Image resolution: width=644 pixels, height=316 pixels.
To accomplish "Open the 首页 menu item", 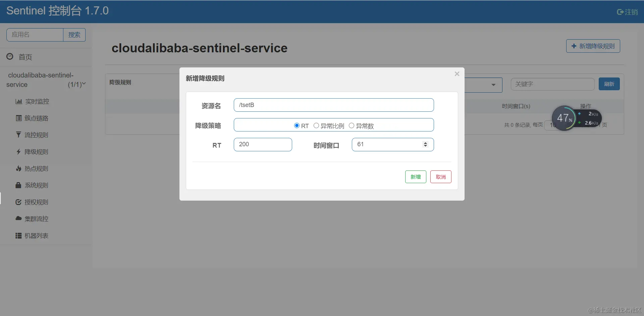I will tap(25, 57).
